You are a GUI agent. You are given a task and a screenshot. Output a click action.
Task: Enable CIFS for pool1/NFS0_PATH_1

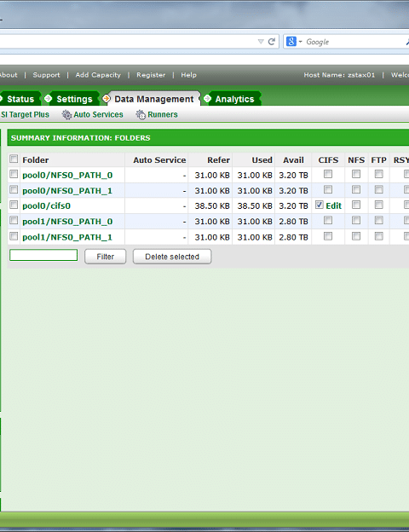[328, 236]
